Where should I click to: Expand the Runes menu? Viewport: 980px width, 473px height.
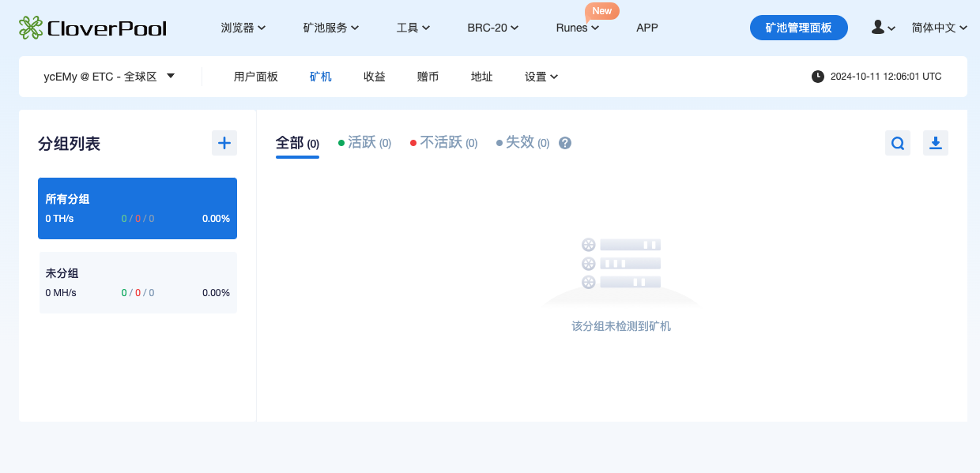click(x=578, y=28)
